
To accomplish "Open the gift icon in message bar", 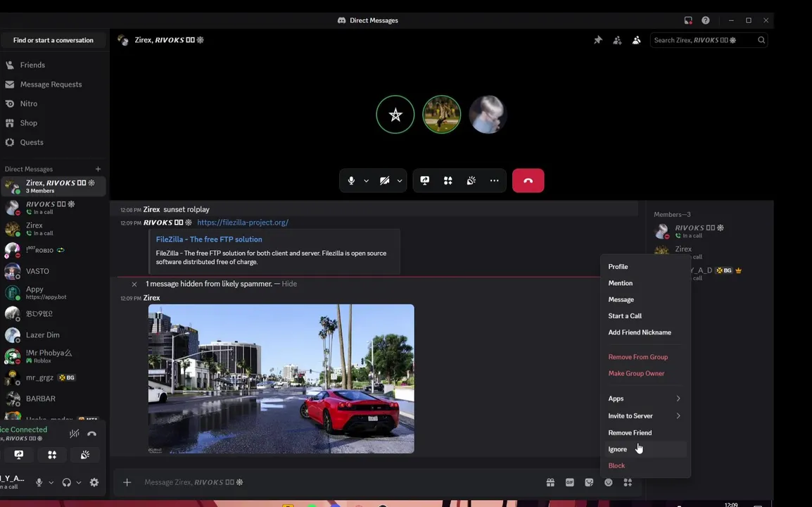I will tap(550, 482).
